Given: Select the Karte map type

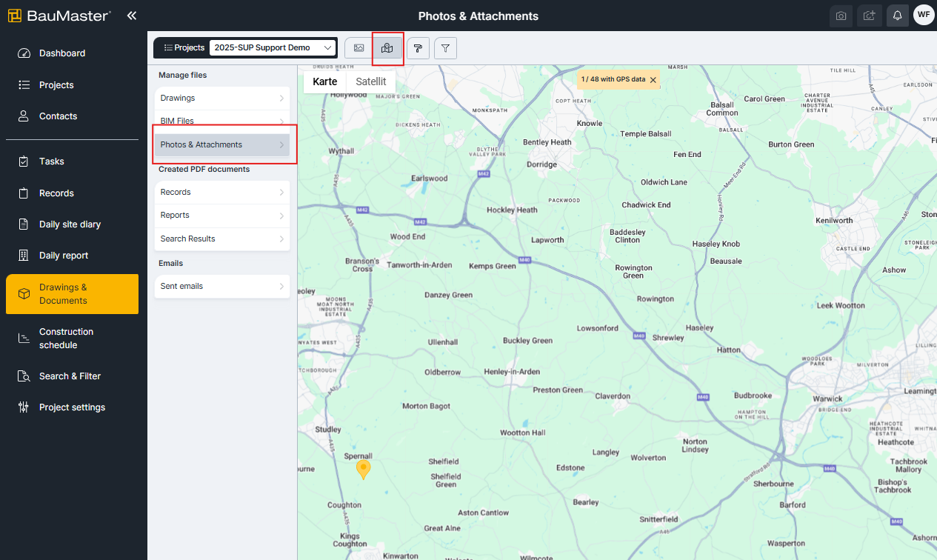Looking at the screenshot, I should [x=324, y=81].
